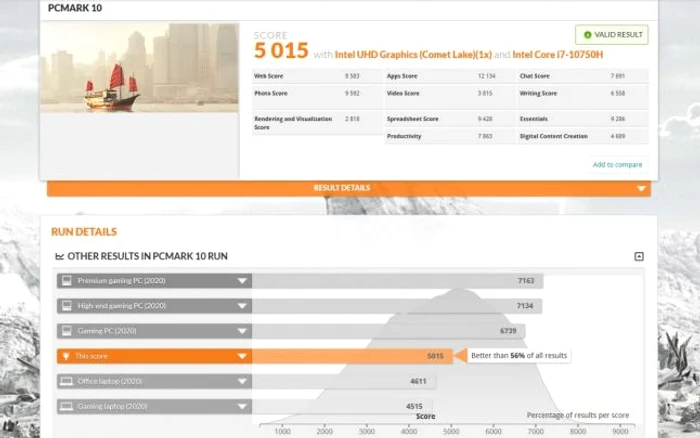Click the 5000 tick on the score axis

(x=451, y=431)
